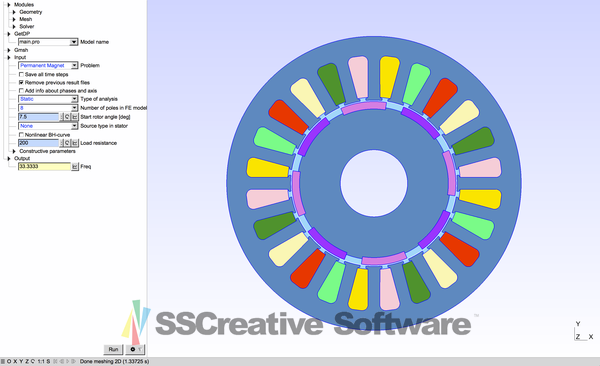This screenshot has height=366, width=600.
Task: Open the Type of analysis dropdown
Action: [48, 99]
